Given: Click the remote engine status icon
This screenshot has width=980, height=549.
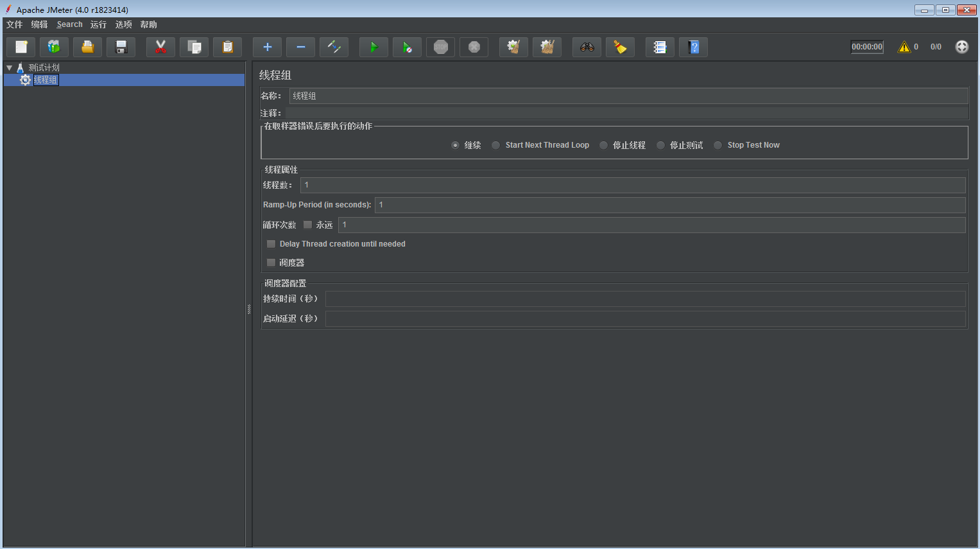Looking at the screenshot, I should (x=961, y=47).
